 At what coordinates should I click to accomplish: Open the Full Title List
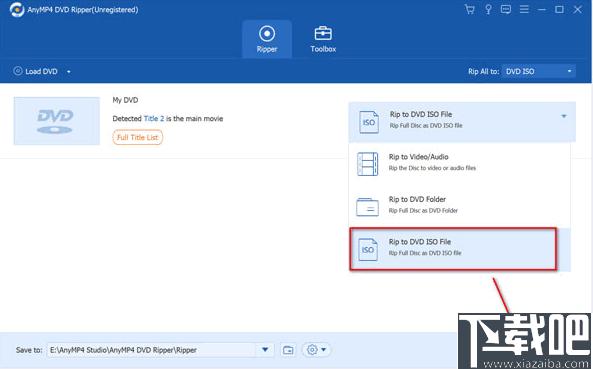pos(137,137)
